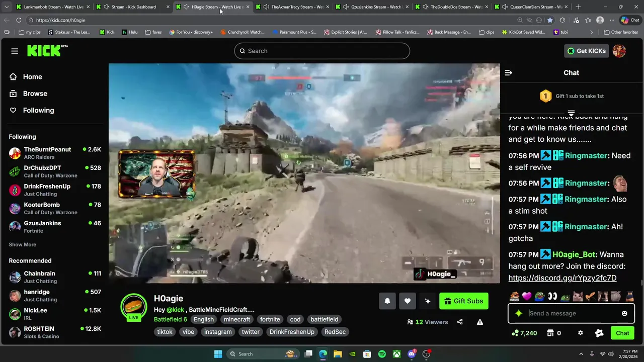Click the H0agie channel avatar
The width and height of the screenshot is (644, 362).
133,306
